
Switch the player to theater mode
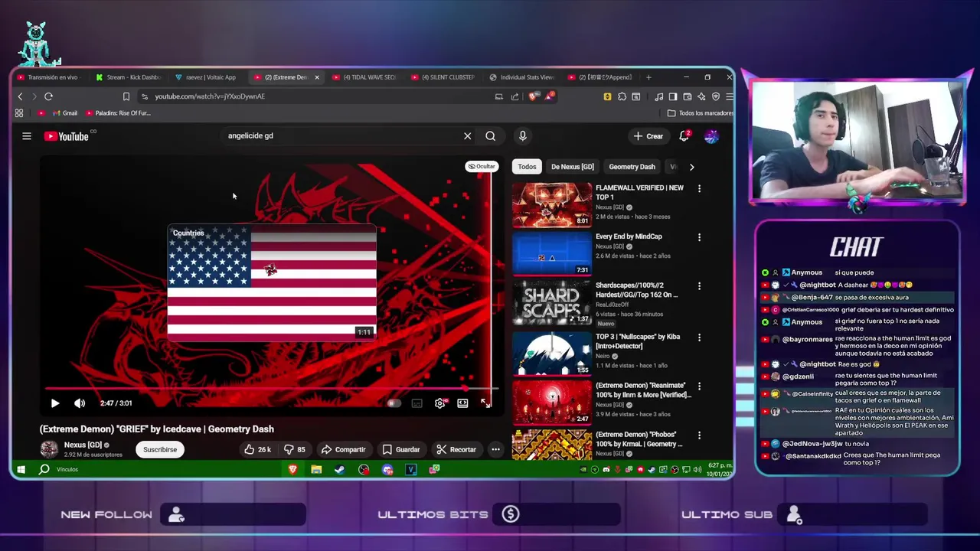pos(462,403)
